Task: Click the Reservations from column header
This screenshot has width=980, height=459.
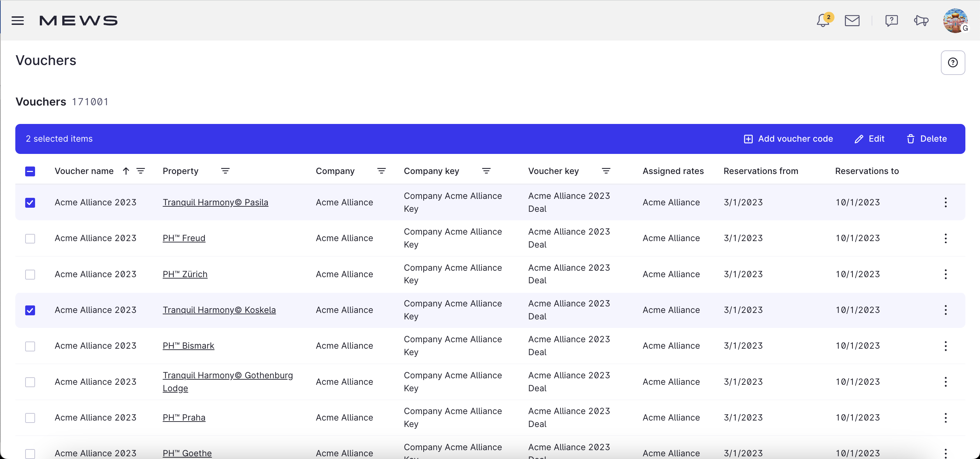Action: (x=761, y=171)
